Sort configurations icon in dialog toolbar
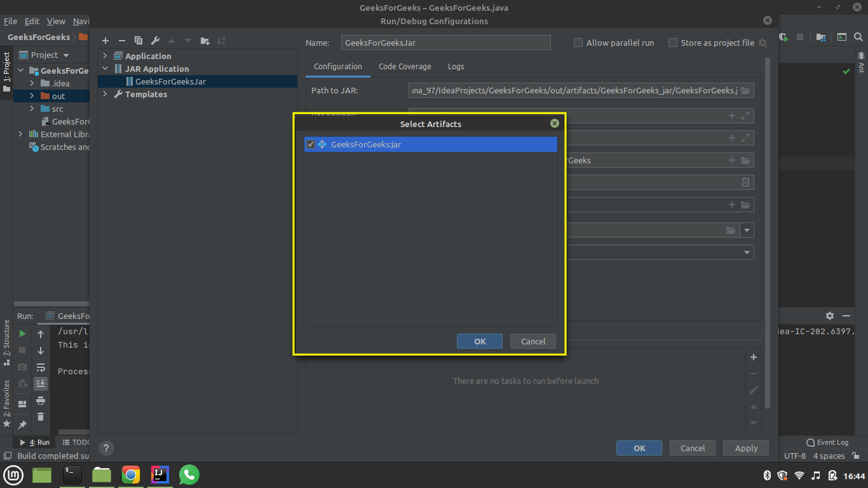Image resolution: width=868 pixels, height=488 pixels. click(x=221, y=41)
